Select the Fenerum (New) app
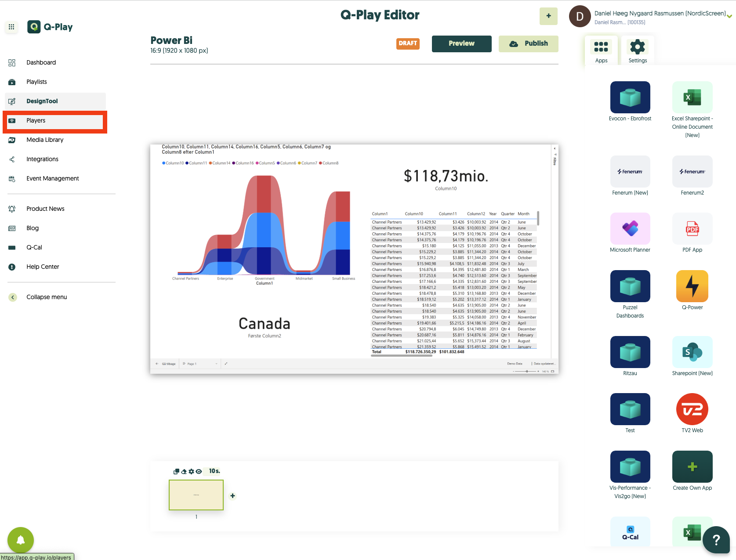This screenshot has width=736, height=560. pyautogui.click(x=630, y=172)
